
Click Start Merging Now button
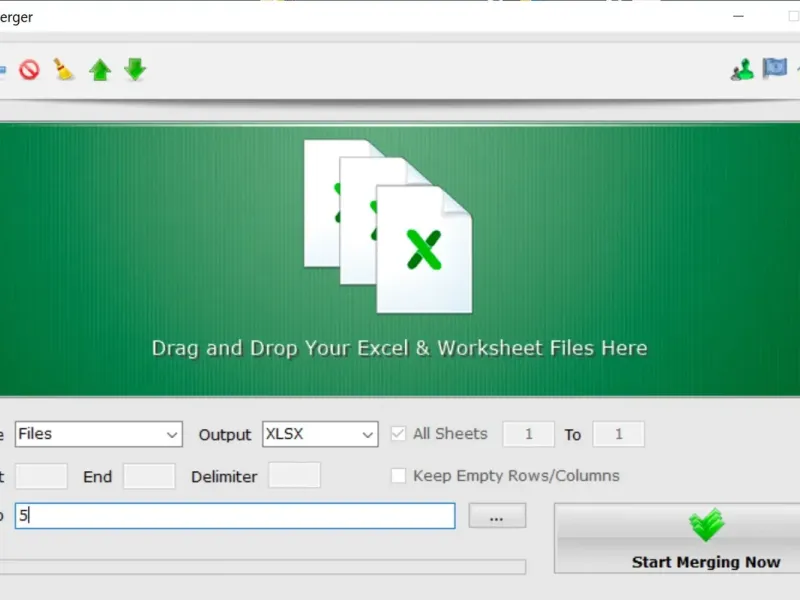[677, 538]
